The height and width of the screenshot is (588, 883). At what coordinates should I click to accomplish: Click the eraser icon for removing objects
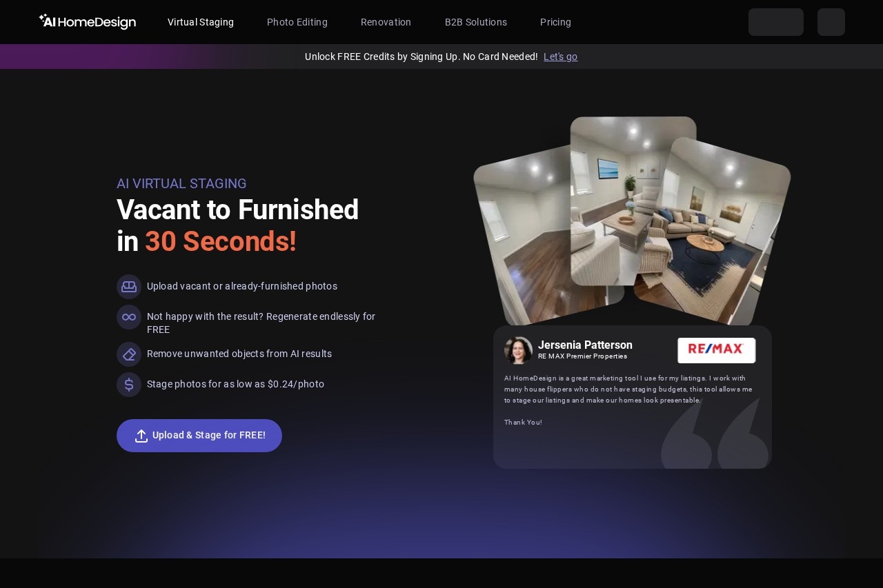[129, 354]
